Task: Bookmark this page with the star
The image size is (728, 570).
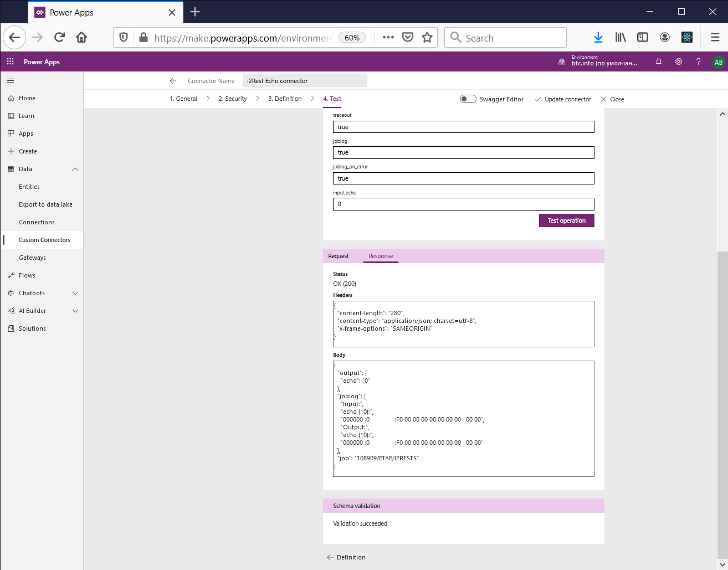Action: [427, 38]
